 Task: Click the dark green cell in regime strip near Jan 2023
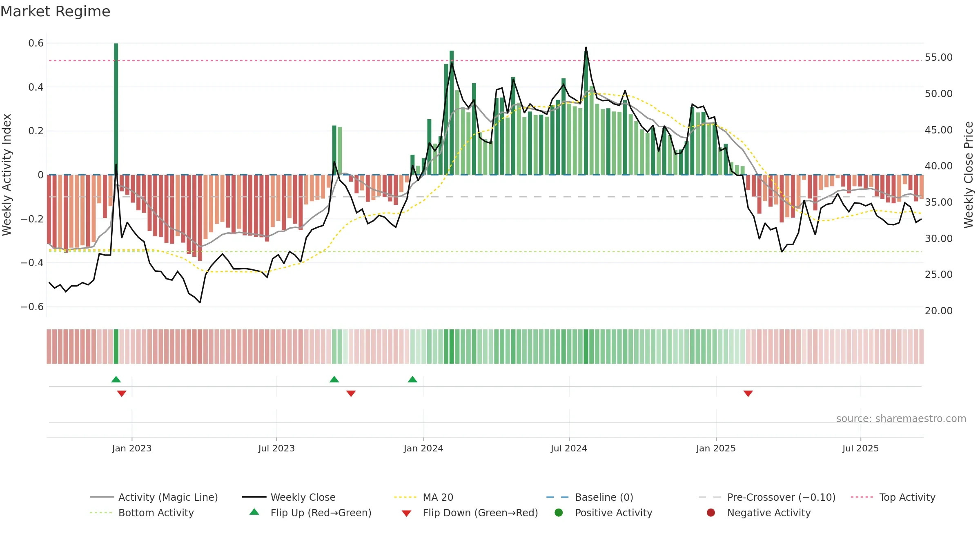(x=116, y=347)
